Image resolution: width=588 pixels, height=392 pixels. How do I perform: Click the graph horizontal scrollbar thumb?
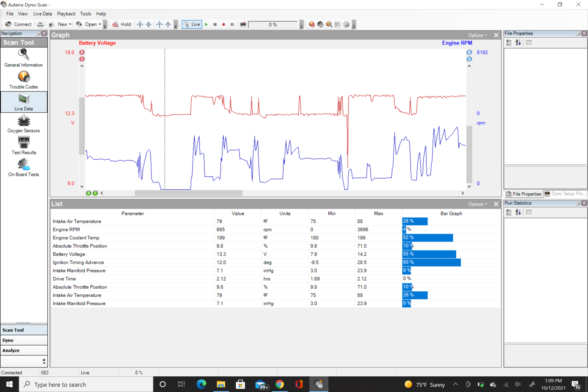[x=188, y=193]
